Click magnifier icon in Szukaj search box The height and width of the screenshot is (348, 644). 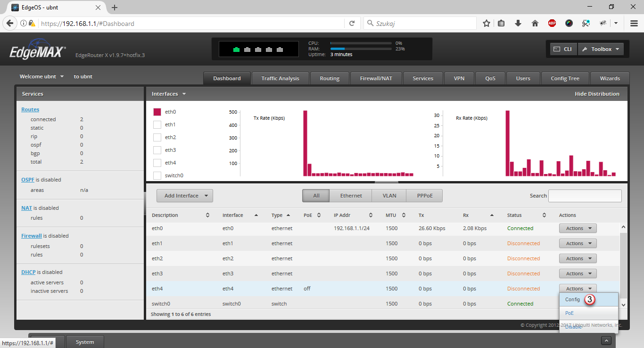click(x=370, y=23)
